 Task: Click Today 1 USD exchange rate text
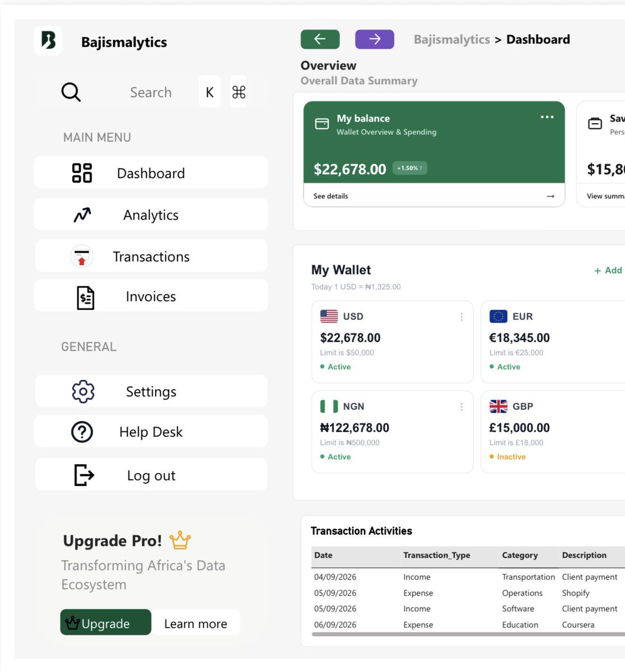(356, 287)
